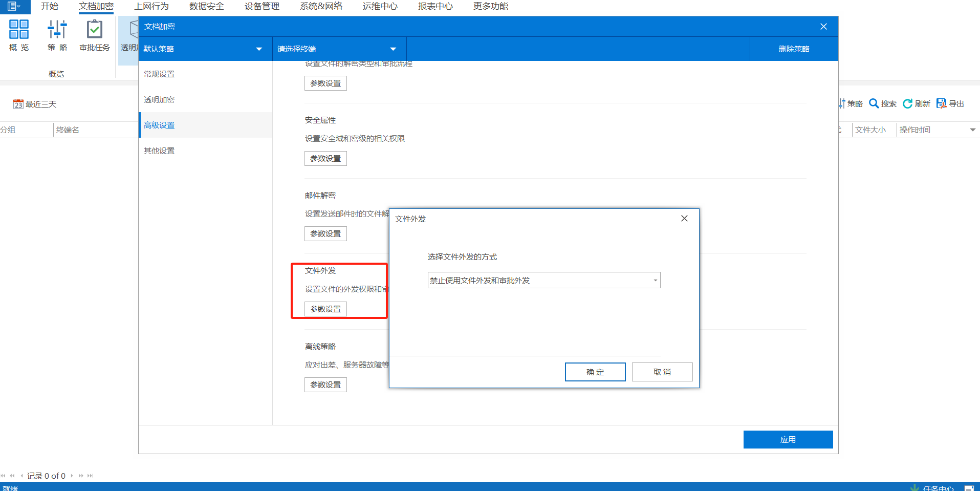
Task: Go to previous page of records
Action: click(x=12, y=476)
